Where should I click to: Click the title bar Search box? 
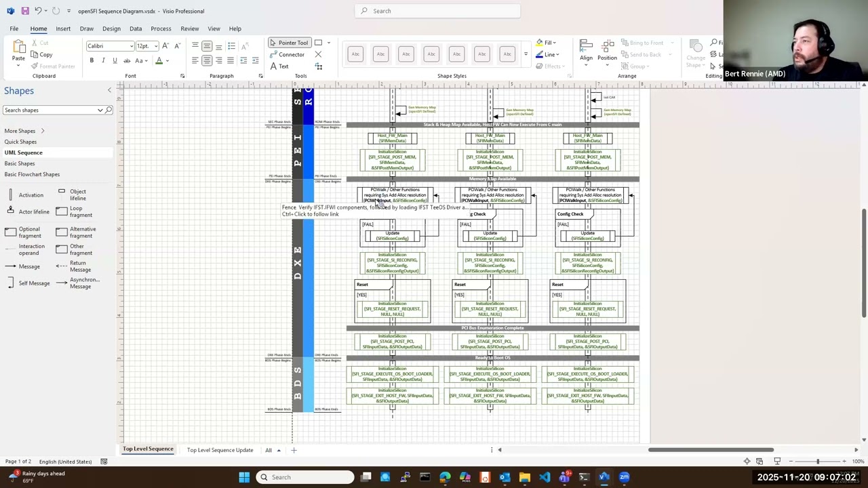(437, 11)
